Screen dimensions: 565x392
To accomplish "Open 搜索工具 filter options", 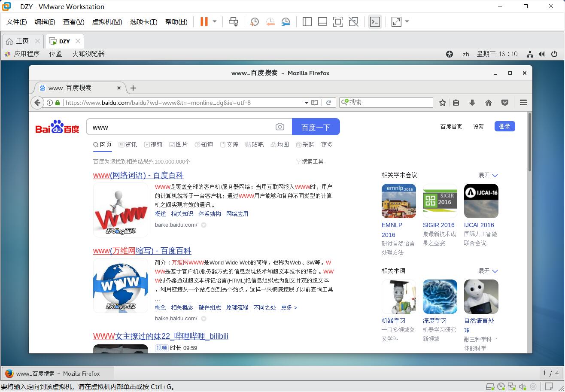I will point(310,161).
